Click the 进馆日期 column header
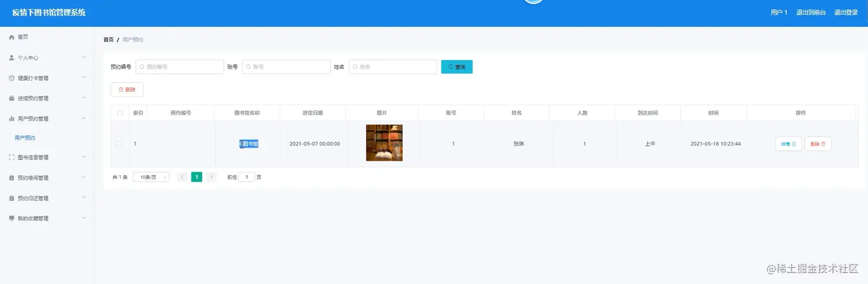 [313, 113]
